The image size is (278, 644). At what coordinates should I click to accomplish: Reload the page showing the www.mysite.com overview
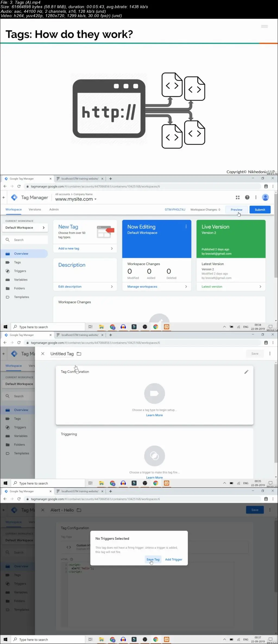[19, 186]
